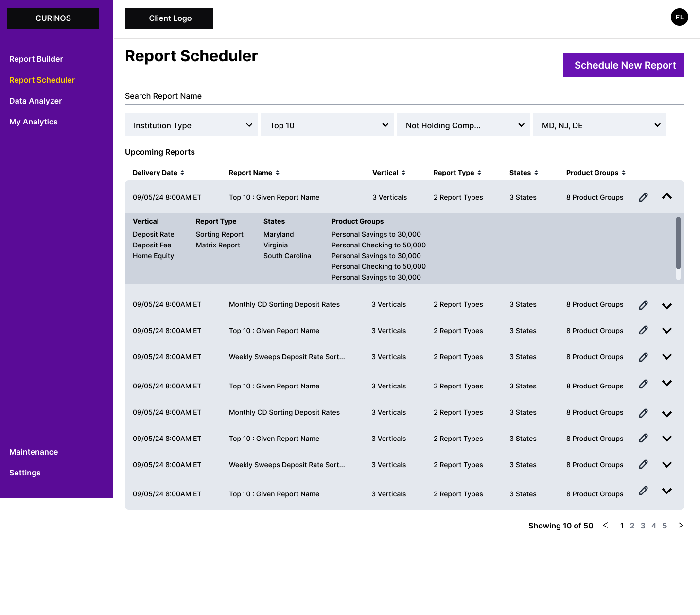Jump to page 2 of reports
Viewport: 700px width, 615px height.
(x=632, y=526)
